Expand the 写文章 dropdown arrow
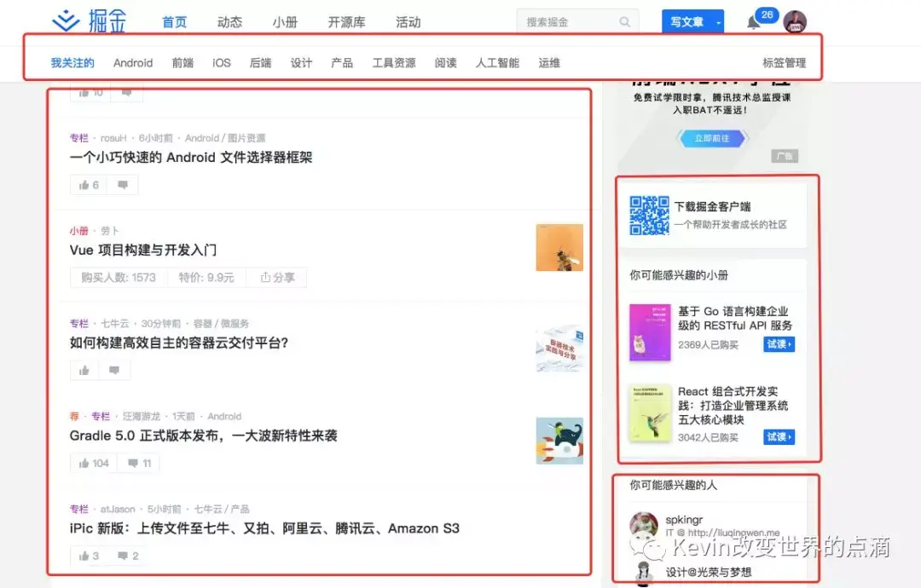The width and height of the screenshot is (921, 588). click(718, 22)
